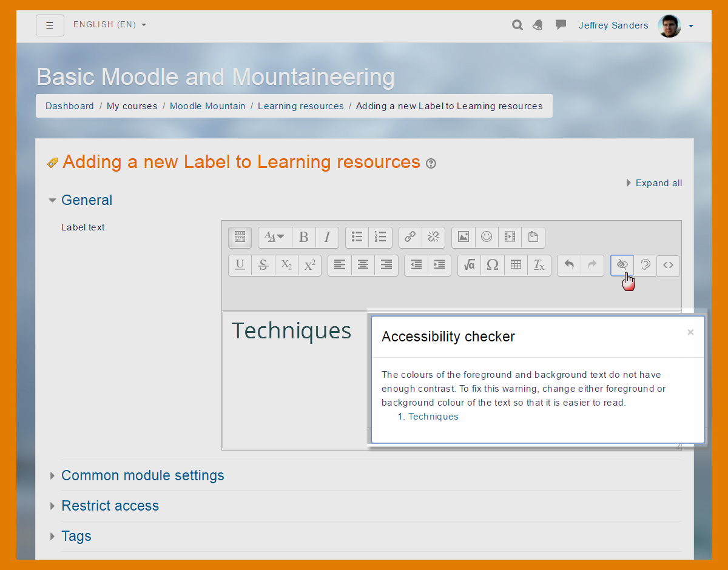Screen dimensions: 728x570
Task: Switch to HTML source code view
Action: tap(668, 265)
